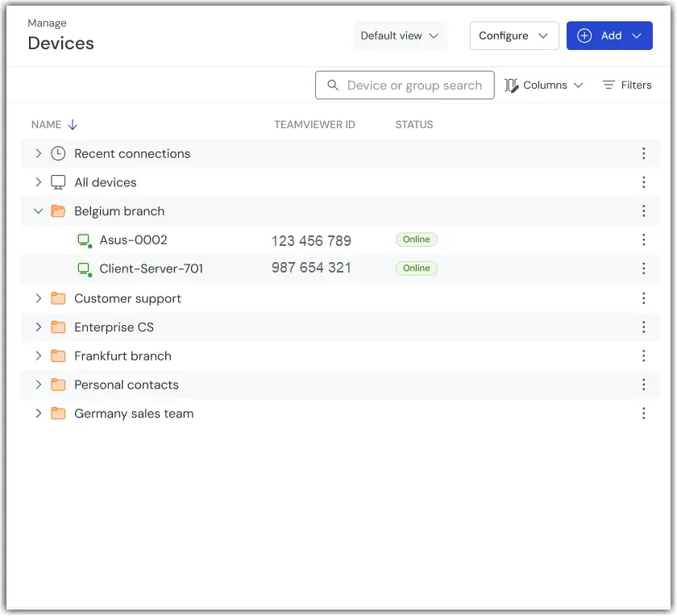
Task: Click the Online badge for Client-Server-701
Action: [x=416, y=268]
